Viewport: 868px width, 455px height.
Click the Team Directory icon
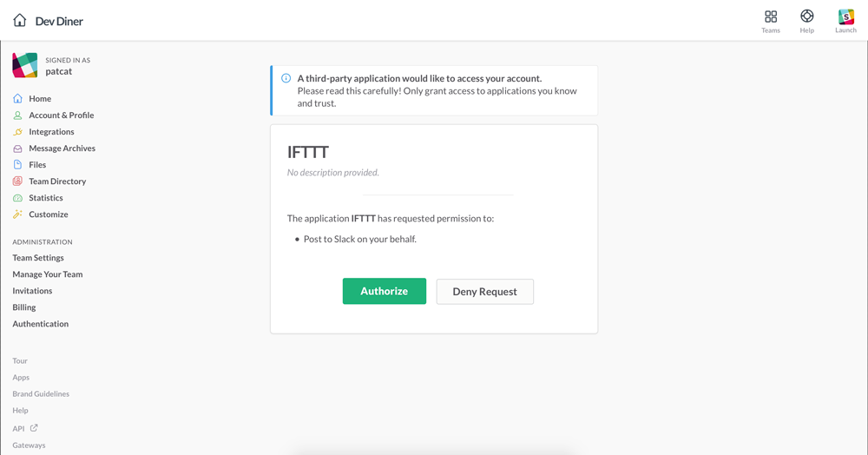click(x=17, y=181)
